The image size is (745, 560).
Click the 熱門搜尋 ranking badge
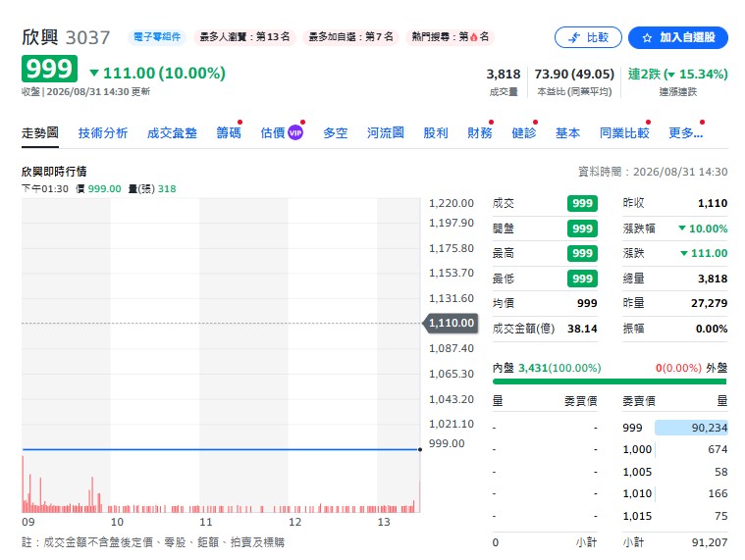(x=450, y=37)
